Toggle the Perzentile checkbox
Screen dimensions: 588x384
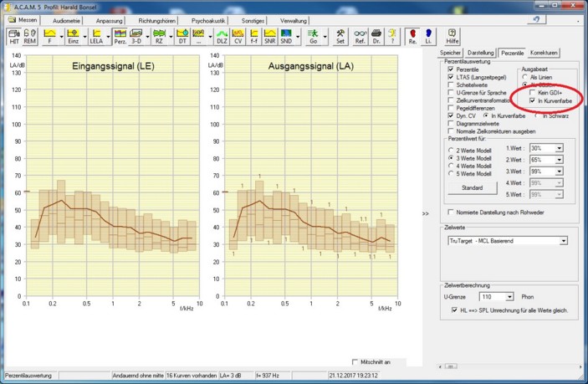tap(451, 69)
